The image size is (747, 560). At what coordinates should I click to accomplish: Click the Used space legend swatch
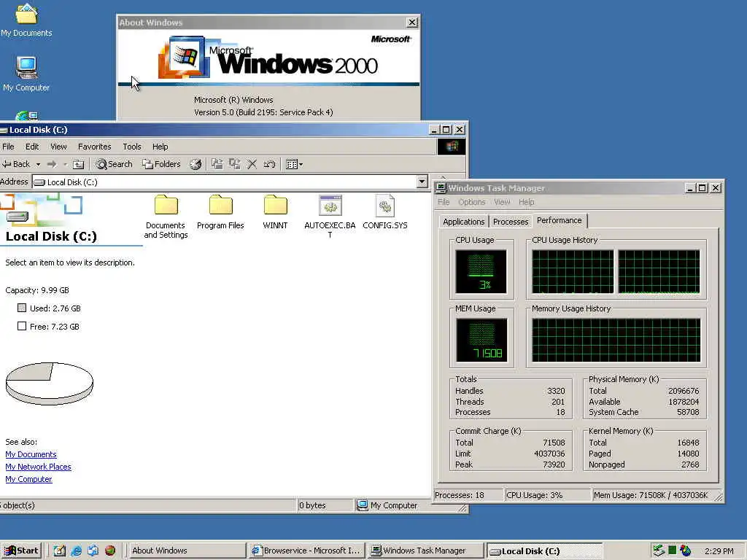[21, 308]
